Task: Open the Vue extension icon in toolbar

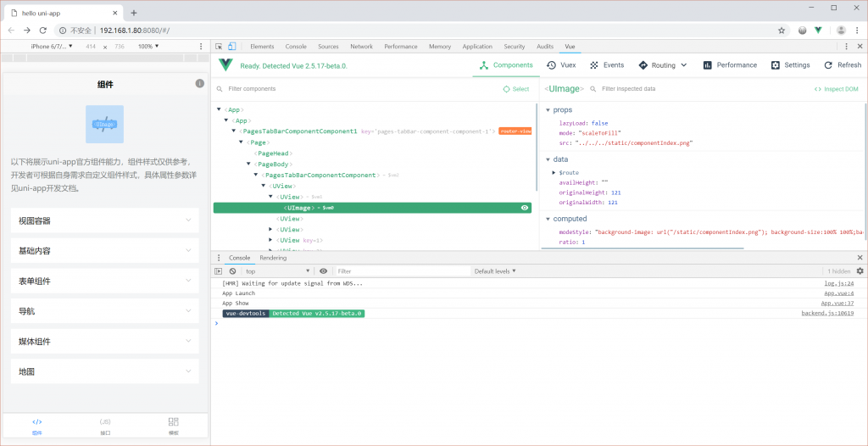Action: 818,31
